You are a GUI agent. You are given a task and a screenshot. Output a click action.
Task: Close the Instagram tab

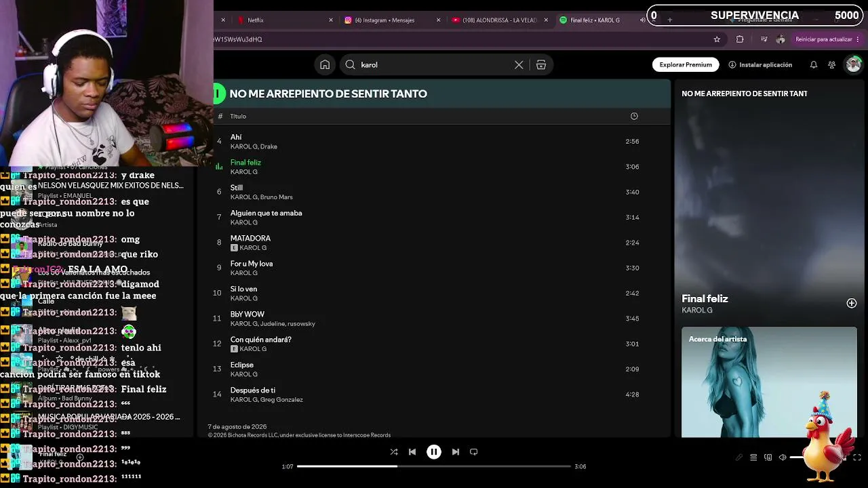[x=438, y=20]
